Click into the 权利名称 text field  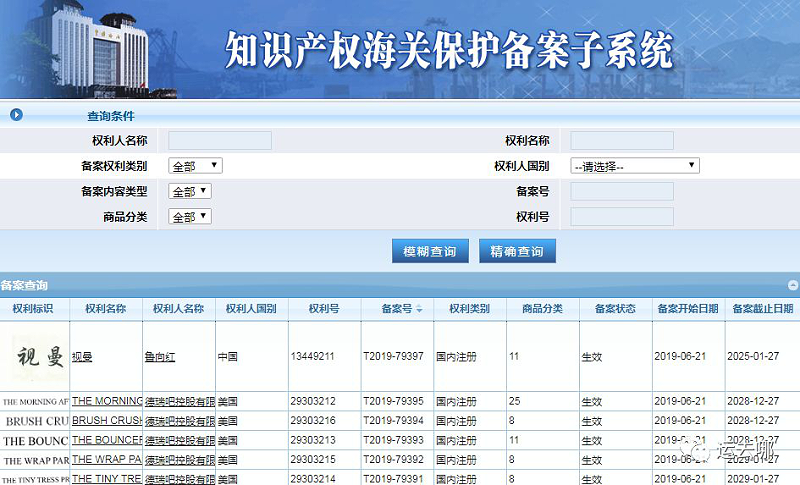(621, 141)
